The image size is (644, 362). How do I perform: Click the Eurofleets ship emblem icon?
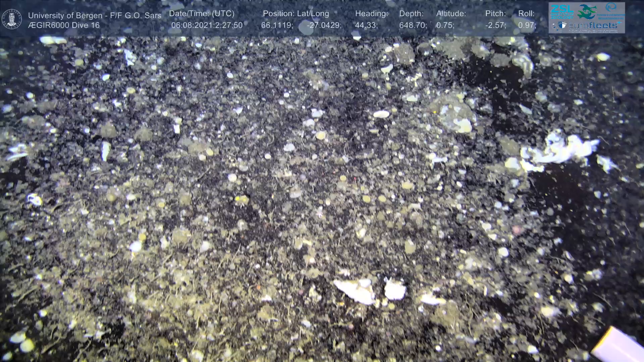[x=562, y=25]
